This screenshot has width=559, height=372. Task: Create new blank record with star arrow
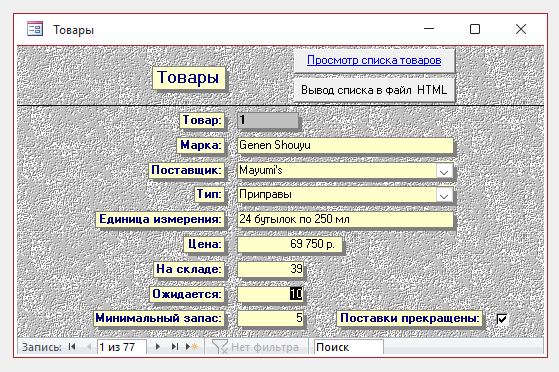(192, 347)
